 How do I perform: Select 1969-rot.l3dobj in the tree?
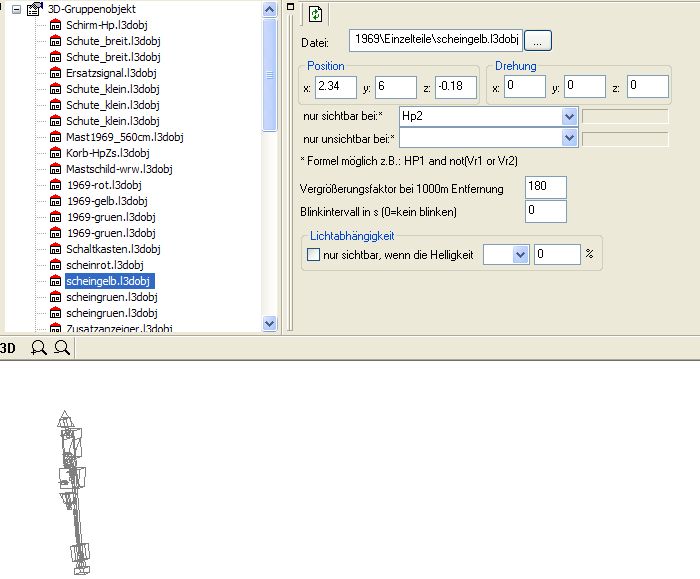tap(104, 185)
